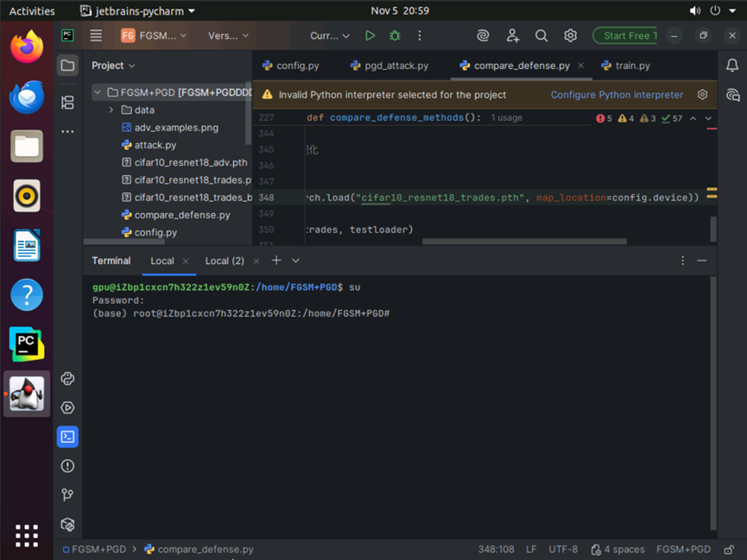Open Problems tool window icon

(67, 466)
